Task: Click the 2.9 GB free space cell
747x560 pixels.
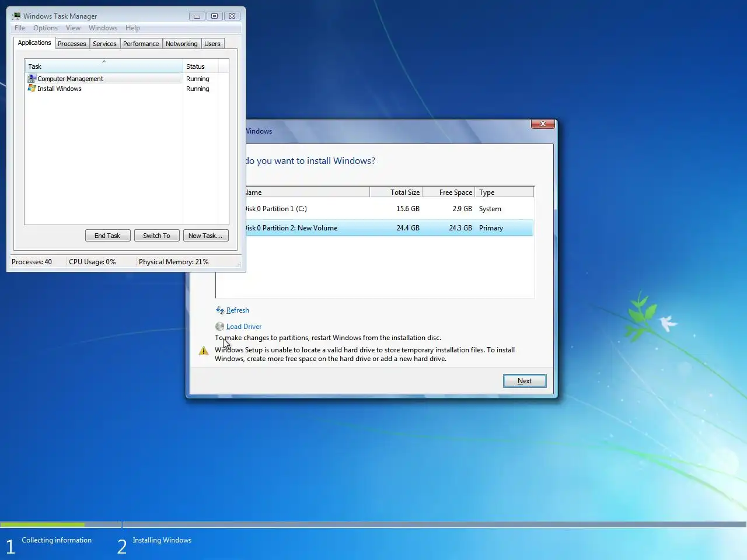Action: (462, 209)
